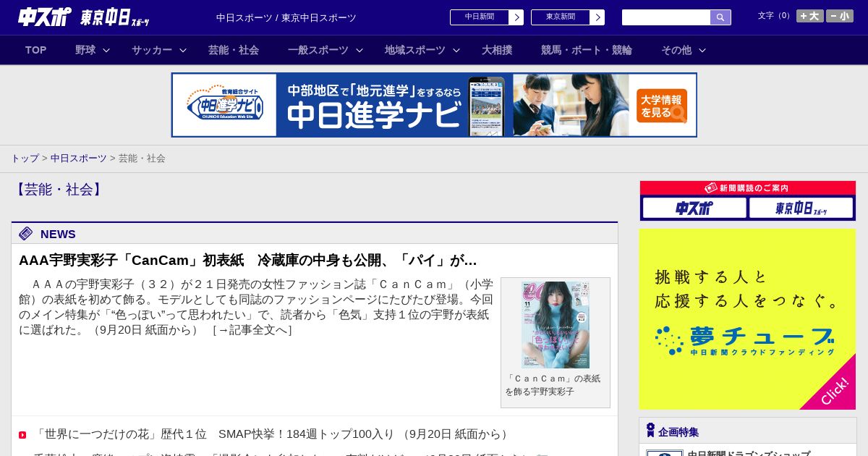
Task: Open サッカー menu item
Action: coord(152,50)
